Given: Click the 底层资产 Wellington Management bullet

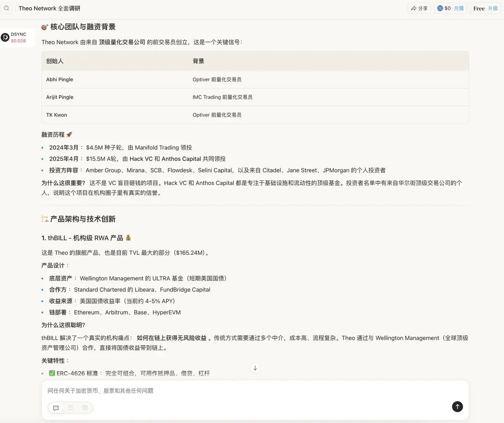Looking at the screenshot, I should 138,278.
